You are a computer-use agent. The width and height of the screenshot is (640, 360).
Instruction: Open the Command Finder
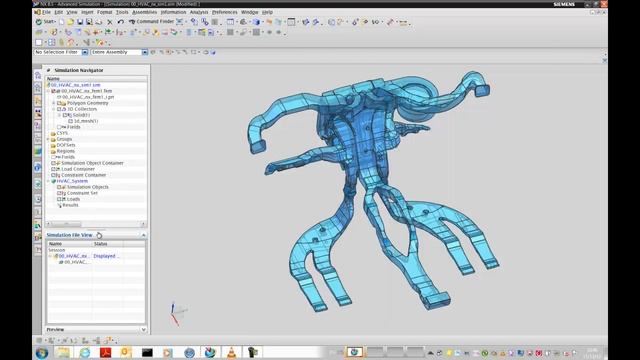pyautogui.click(x=151, y=22)
